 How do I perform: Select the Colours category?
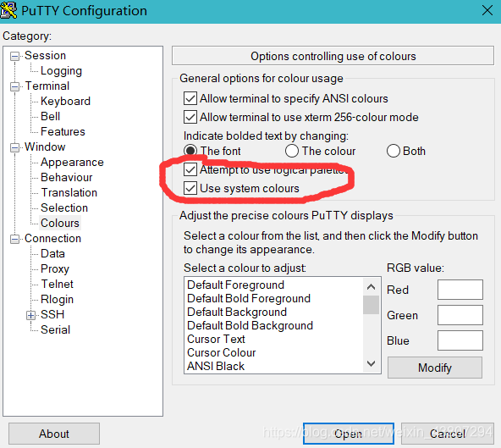(x=60, y=224)
